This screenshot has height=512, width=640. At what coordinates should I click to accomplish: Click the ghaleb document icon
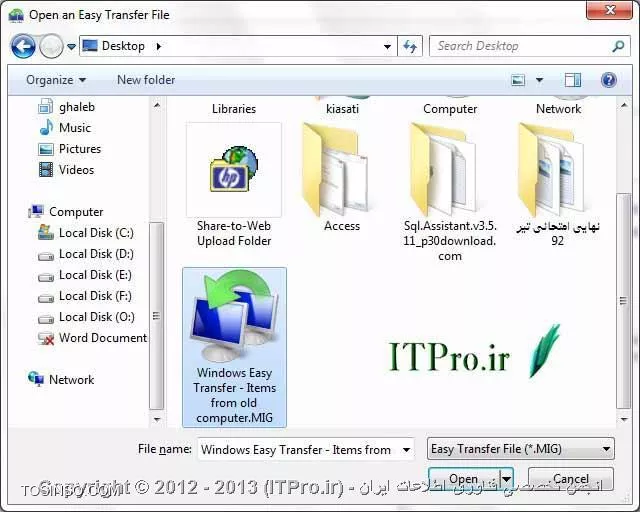tap(45, 106)
